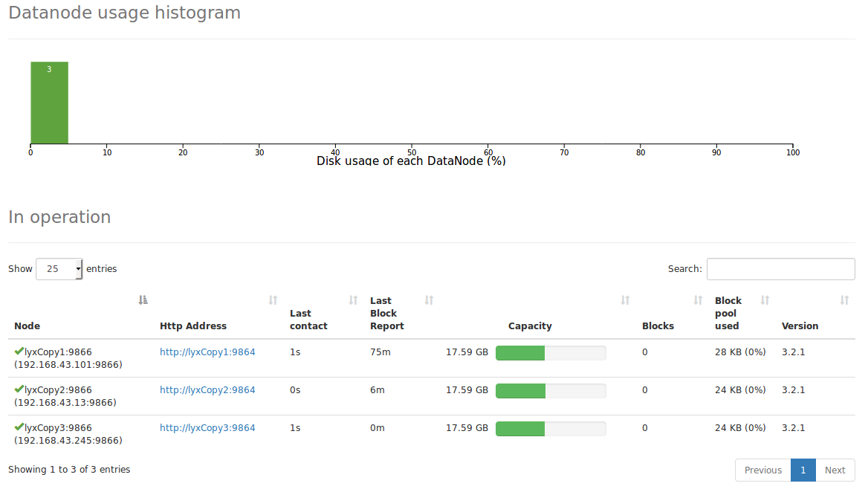
Task: Open the Show entries dropdown
Action: click(59, 269)
